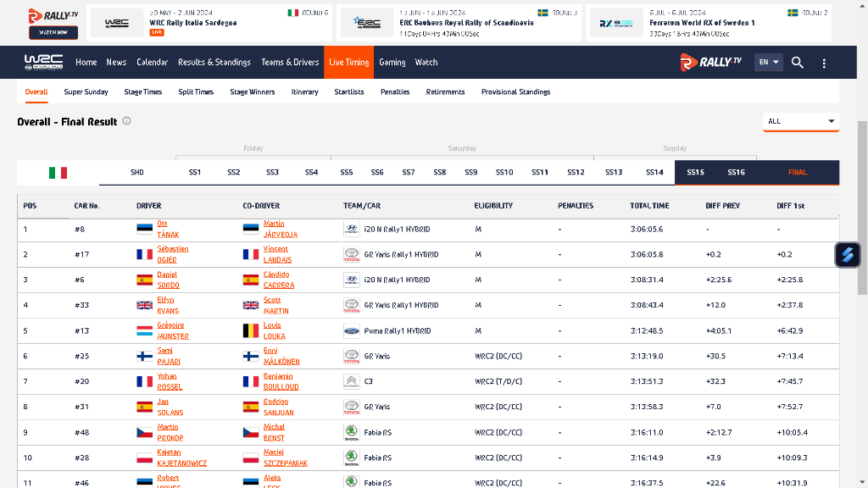Click the Rally.TV logo in navbar

click(711, 62)
